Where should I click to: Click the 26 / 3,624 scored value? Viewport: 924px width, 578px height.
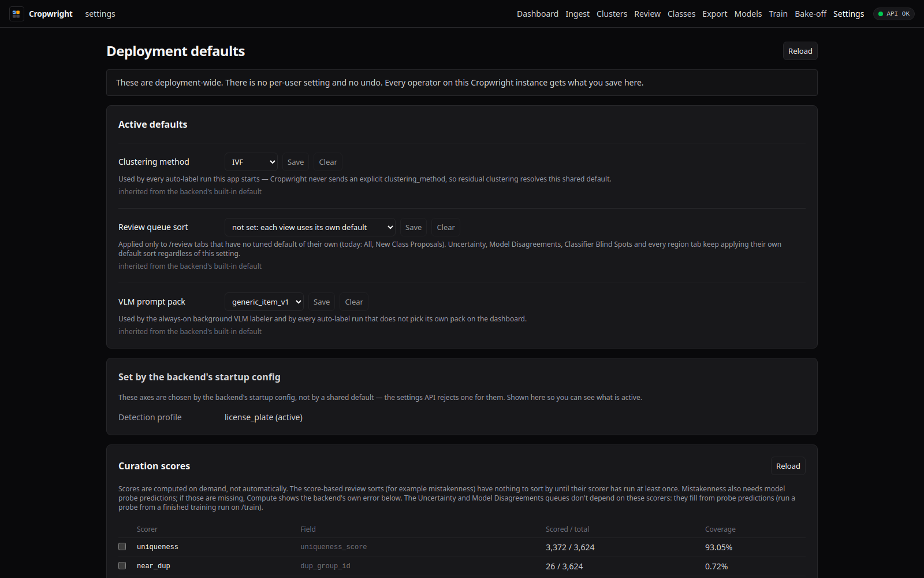pos(564,566)
